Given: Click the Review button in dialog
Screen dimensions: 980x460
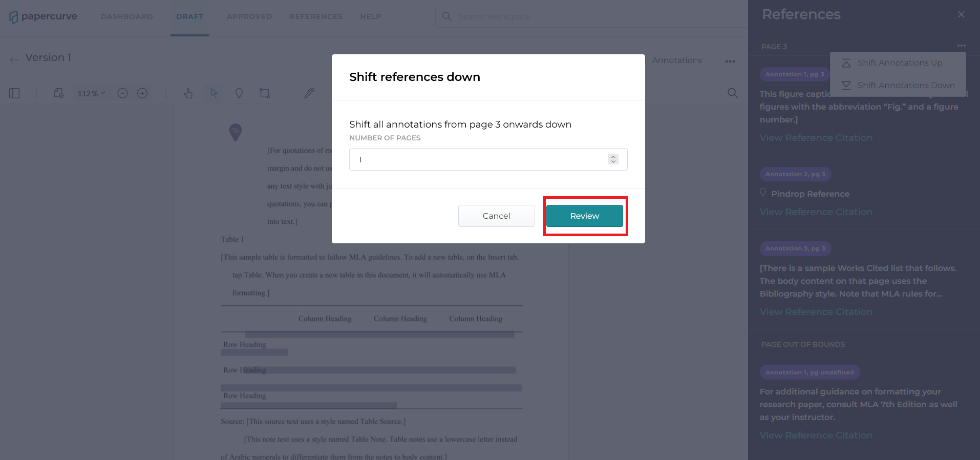Looking at the screenshot, I should click(584, 216).
